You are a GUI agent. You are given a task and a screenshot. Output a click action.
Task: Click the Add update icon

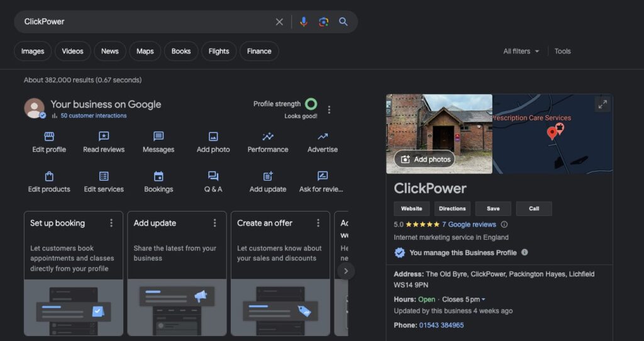[x=268, y=176]
